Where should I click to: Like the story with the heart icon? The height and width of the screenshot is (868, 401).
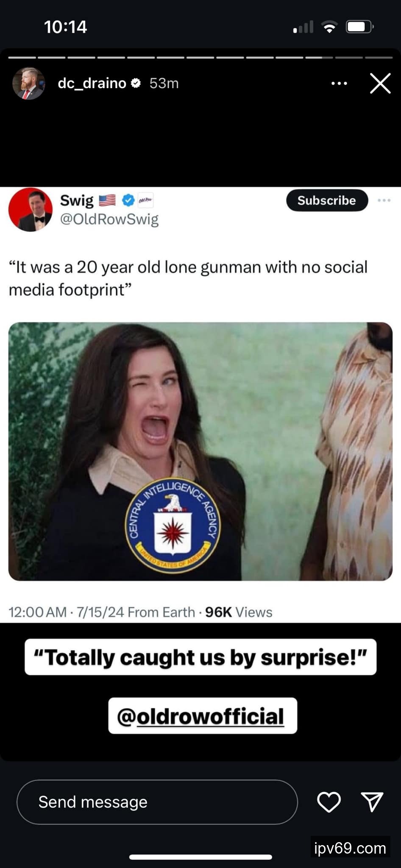click(x=329, y=802)
